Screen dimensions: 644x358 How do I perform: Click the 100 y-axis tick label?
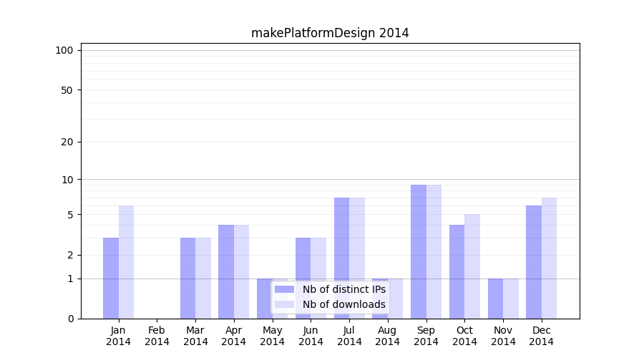[64, 50]
